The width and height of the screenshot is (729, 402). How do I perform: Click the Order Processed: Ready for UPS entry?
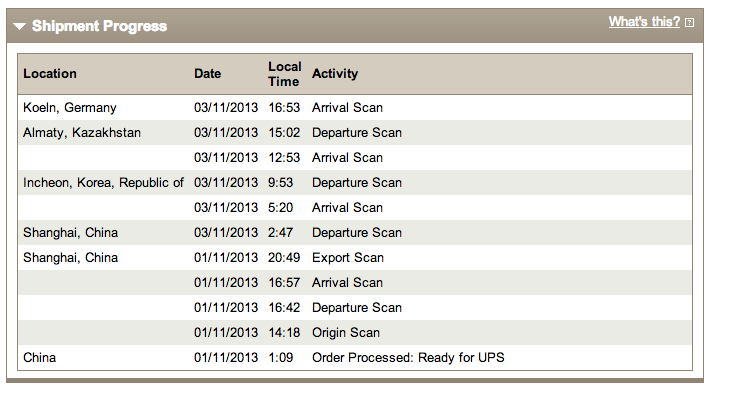408,358
